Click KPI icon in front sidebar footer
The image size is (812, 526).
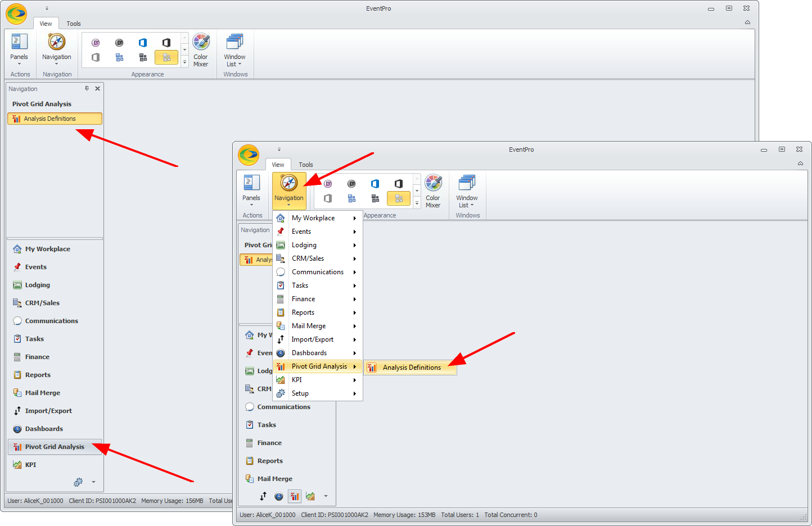(310, 496)
